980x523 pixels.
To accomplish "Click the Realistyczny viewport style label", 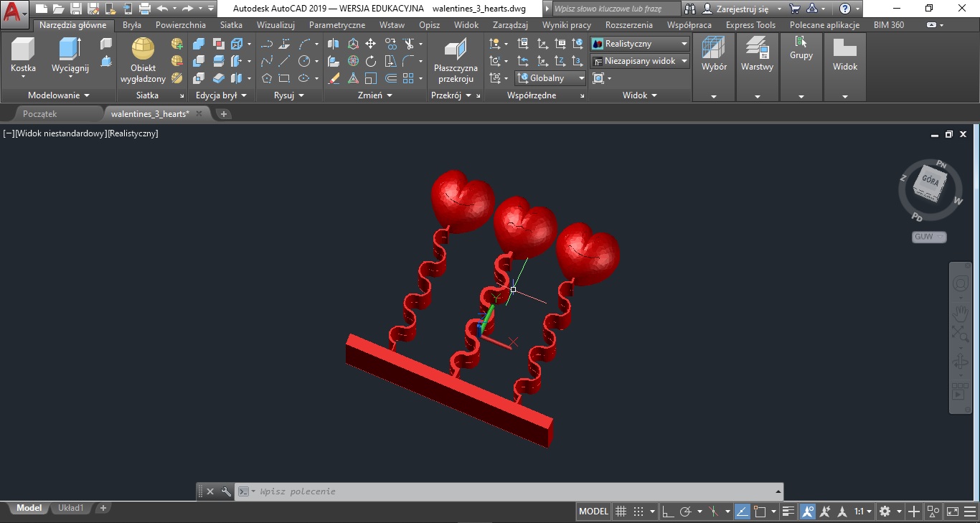I will click(133, 133).
